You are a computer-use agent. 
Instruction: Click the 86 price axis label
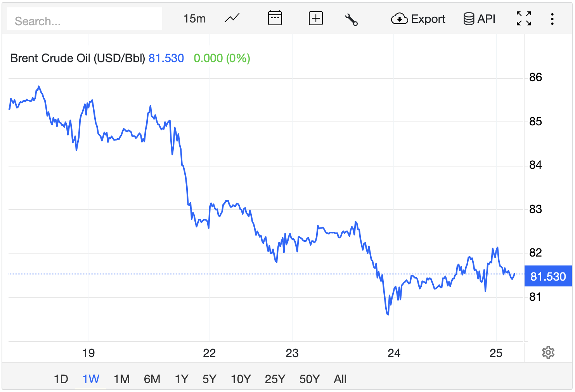coord(535,77)
